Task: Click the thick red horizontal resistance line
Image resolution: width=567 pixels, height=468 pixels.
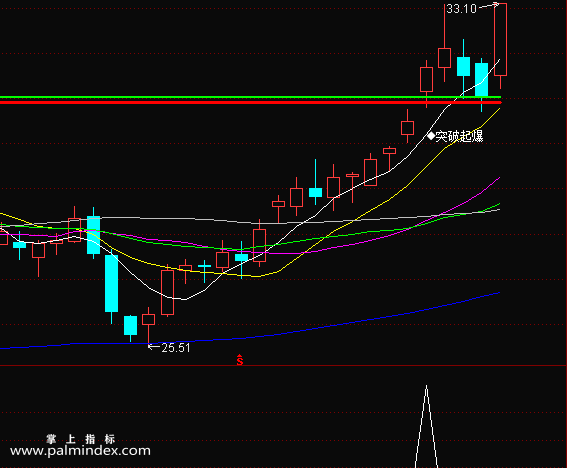Action: [250, 103]
